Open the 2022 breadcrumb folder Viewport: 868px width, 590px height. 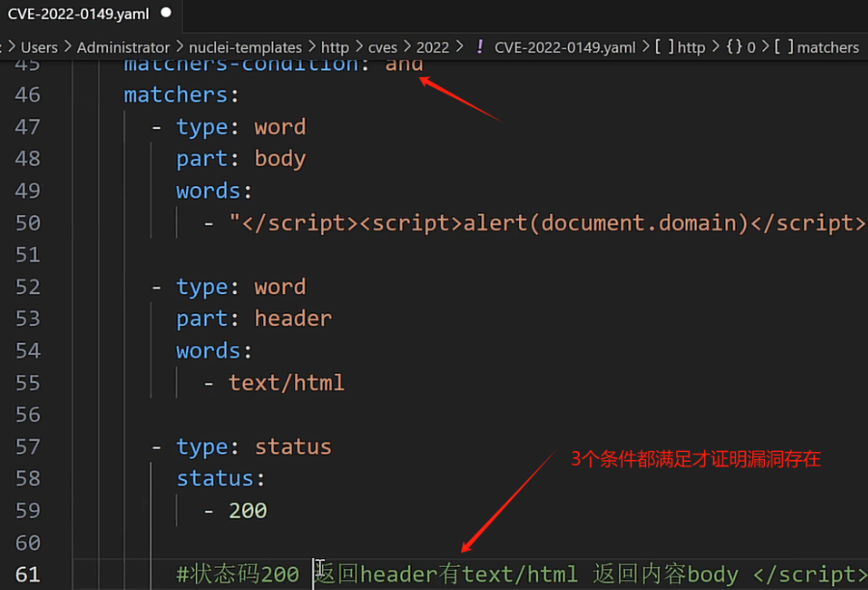point(432,47)
